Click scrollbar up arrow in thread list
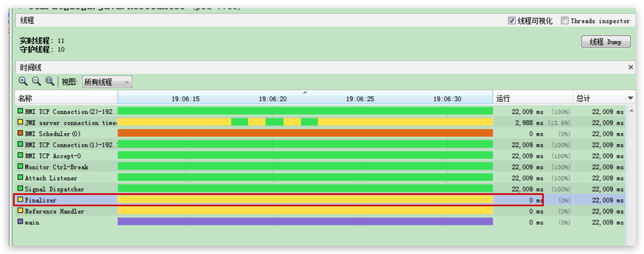Screen dimensions: 644x254 [632, 111]
